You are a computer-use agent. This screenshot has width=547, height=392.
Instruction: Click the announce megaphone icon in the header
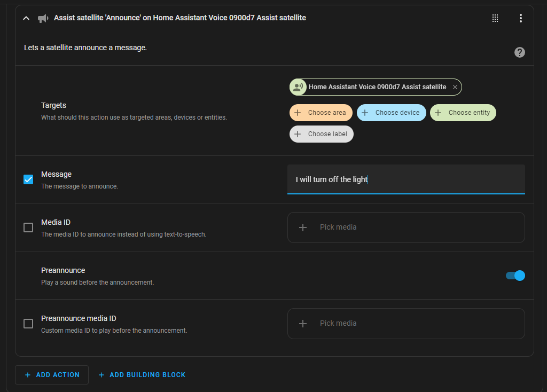43,18
